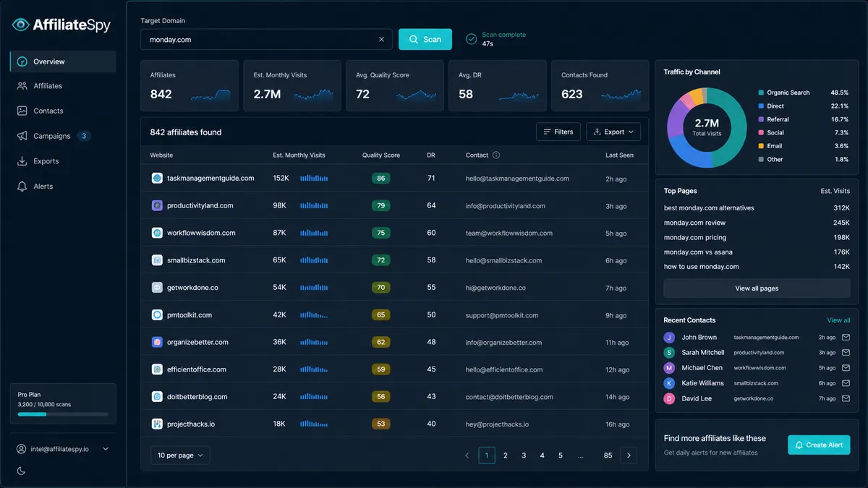This screenshot has width=868, height=488.
Task: Clear the target domain field
Action: pyautogui.click(x=381, y=40)
